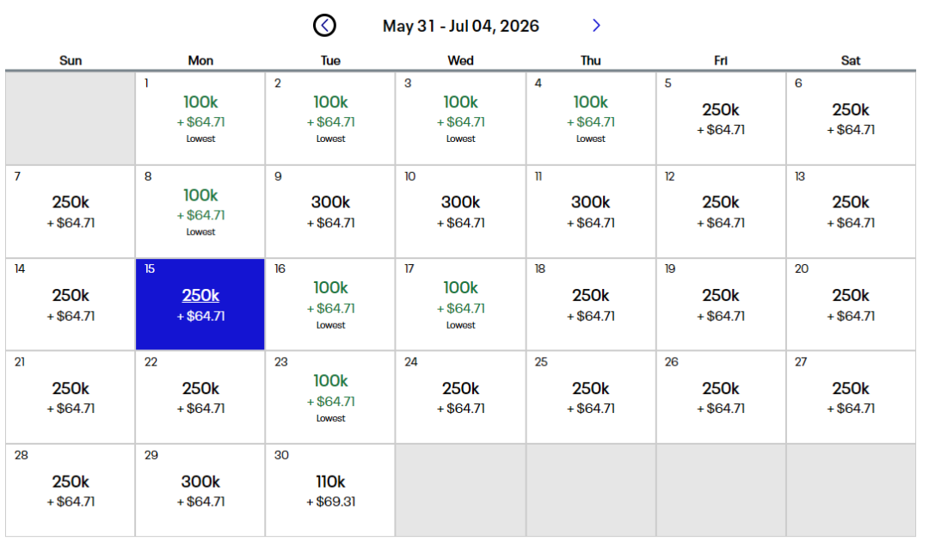Select June 17 lowest fare date
The height and width of the screenshot is (560, 929).
tap(460, 304)
